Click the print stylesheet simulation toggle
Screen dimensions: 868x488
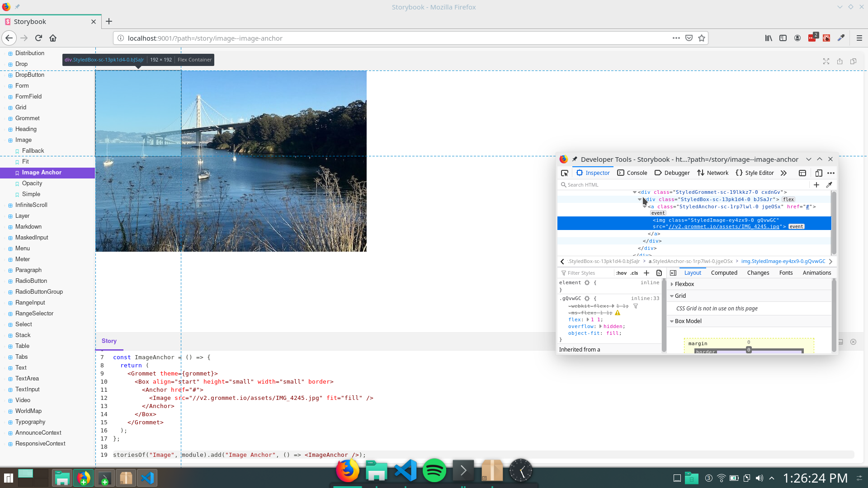(x=658, y=273)
